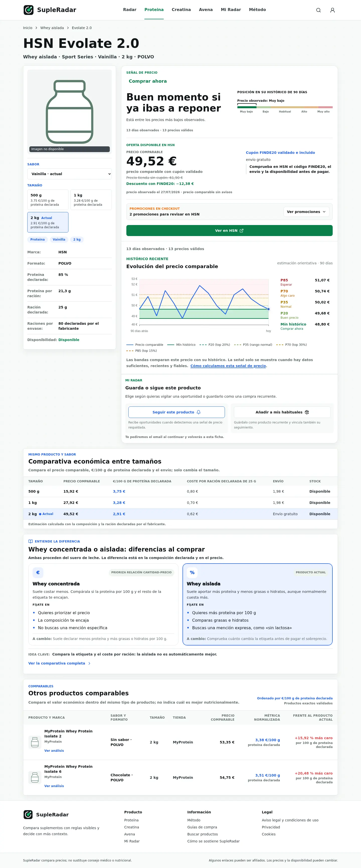Viewport: 361px width, 868px height.
Task: Click the book icon beside Entiende la diferencia
Action: click(31, 541)
